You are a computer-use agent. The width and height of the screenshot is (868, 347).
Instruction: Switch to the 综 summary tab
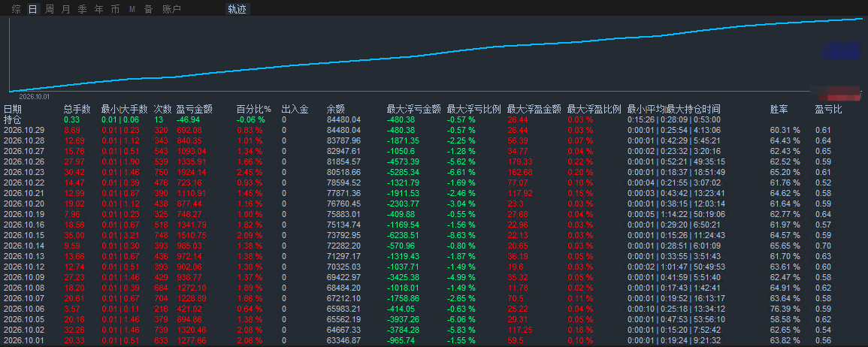[17, 9]
